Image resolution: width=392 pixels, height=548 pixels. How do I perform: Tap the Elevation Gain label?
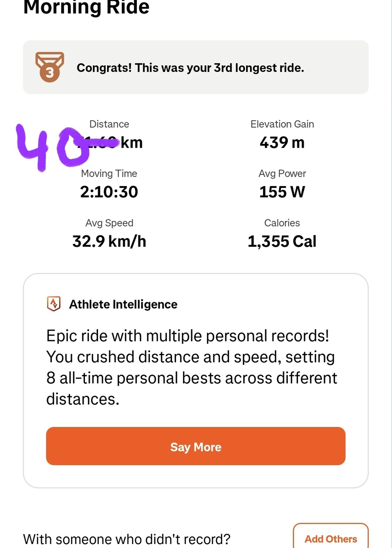click(282, 124)
